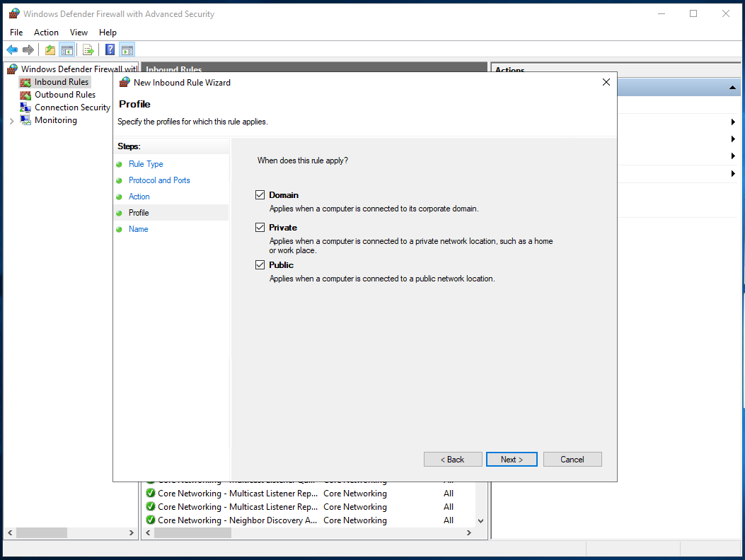Click the rules list vertical scrollbar down arrow
This screenshot has width=745, height=560.
[481, 520]
